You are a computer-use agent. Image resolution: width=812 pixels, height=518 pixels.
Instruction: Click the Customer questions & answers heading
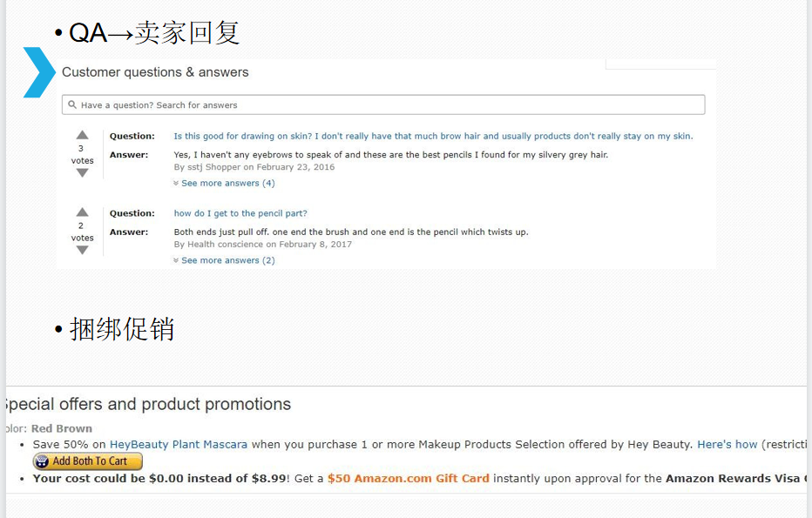pyautogui.click(x=155, y=72)
